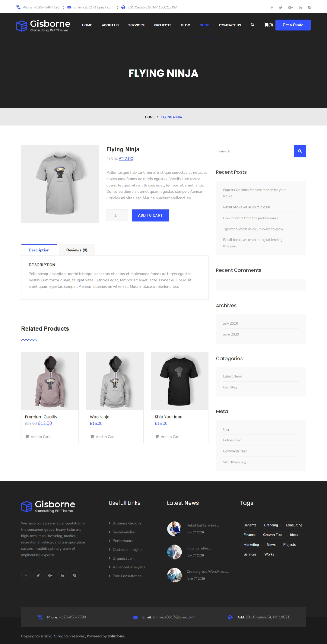Open the Services menu item
The height and width of the screenshot is (644, 327).
point(136,25)
